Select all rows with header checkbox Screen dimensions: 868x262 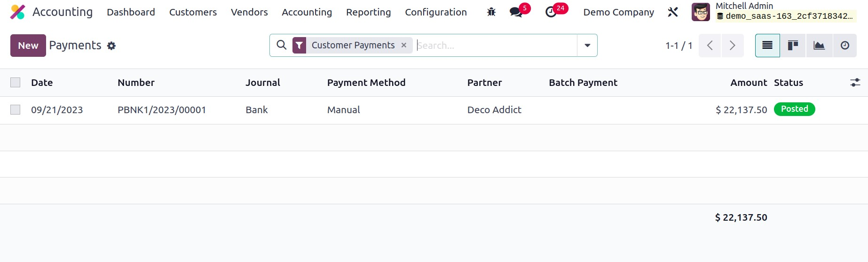[16, 83]
